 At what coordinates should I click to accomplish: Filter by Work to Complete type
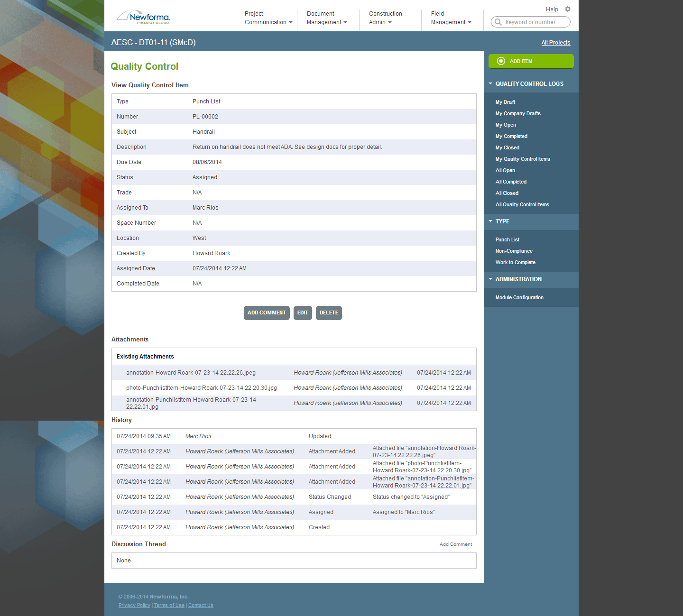point(516,262)
